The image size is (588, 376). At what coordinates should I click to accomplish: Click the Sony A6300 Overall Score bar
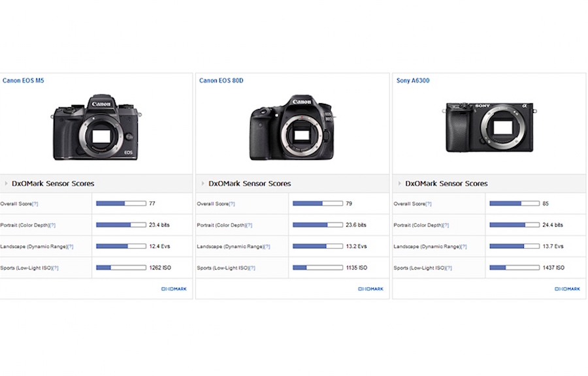pyautogui.click(x=514, y=204)
